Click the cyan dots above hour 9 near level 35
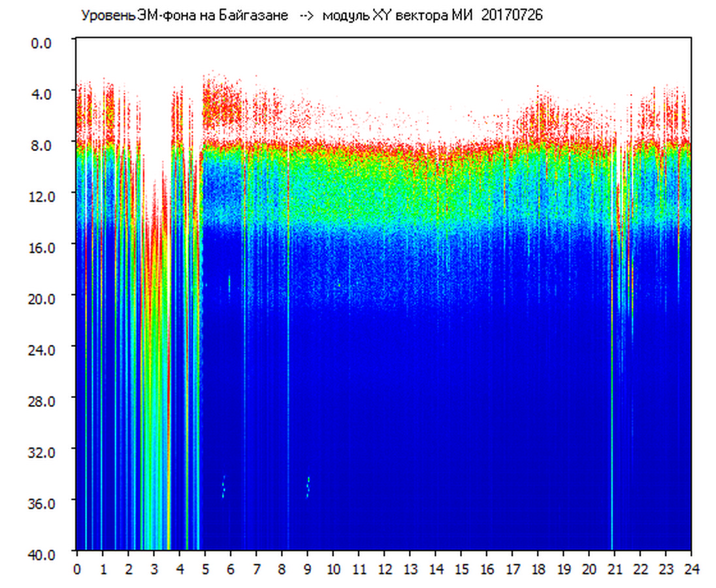The height and width of the screenshot is (588, 716). [x=308, y=487]
